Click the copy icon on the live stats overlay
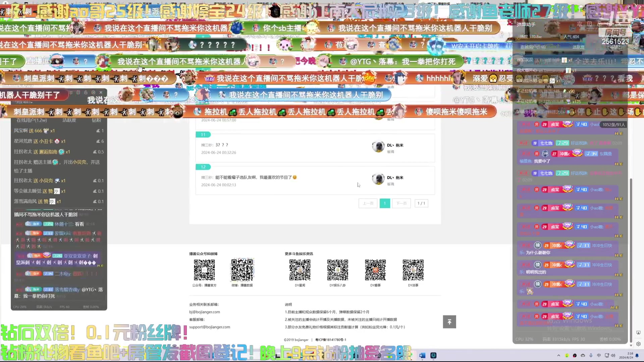This screenshot has width=644, height=362. coord(78,93)
